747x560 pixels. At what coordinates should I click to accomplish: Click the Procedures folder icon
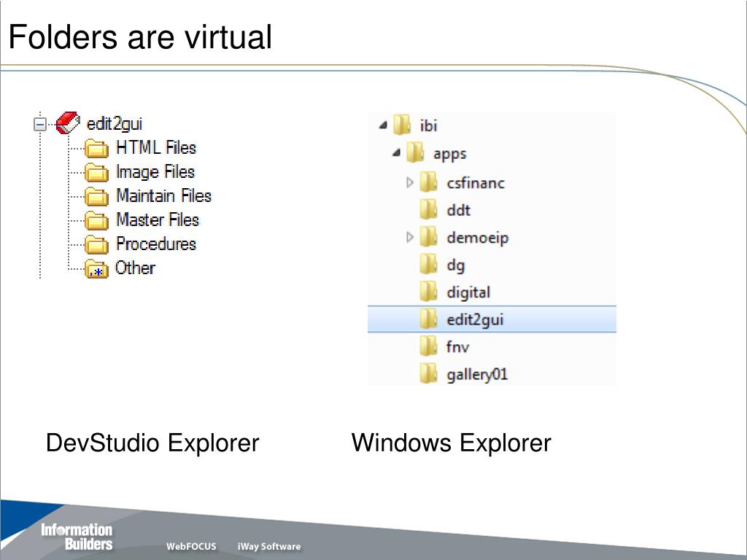97,244
